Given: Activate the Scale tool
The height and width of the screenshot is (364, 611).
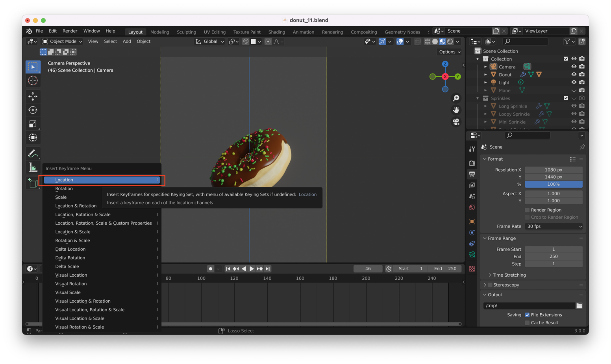Looking at the screenshot, I should (x=33, y=124).
